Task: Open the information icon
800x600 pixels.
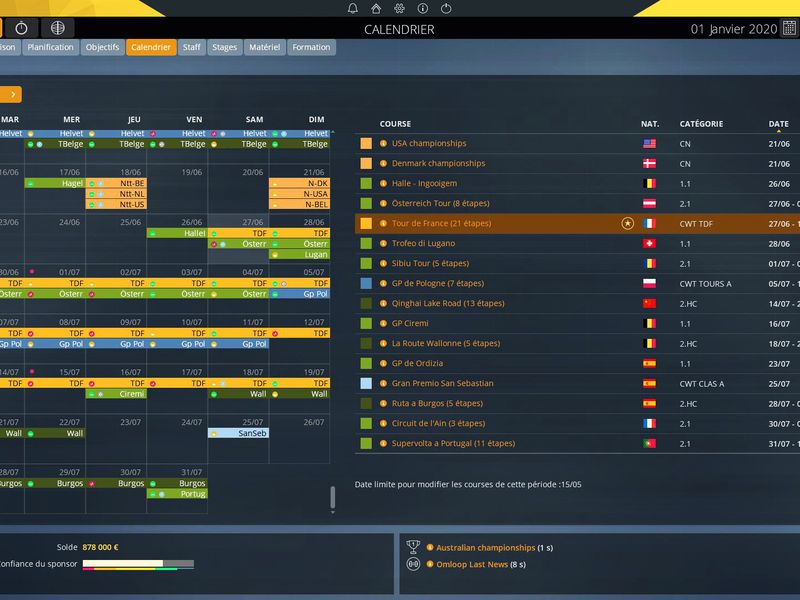Action: point(422,9)
